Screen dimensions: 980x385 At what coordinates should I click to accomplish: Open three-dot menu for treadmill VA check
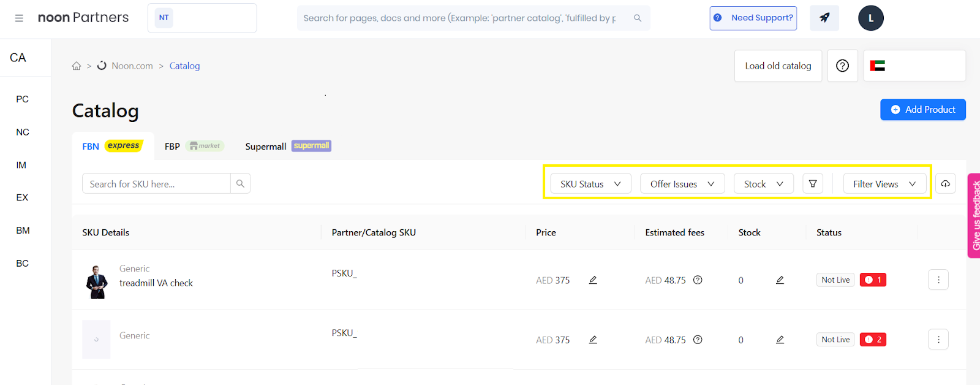(938, 280)
